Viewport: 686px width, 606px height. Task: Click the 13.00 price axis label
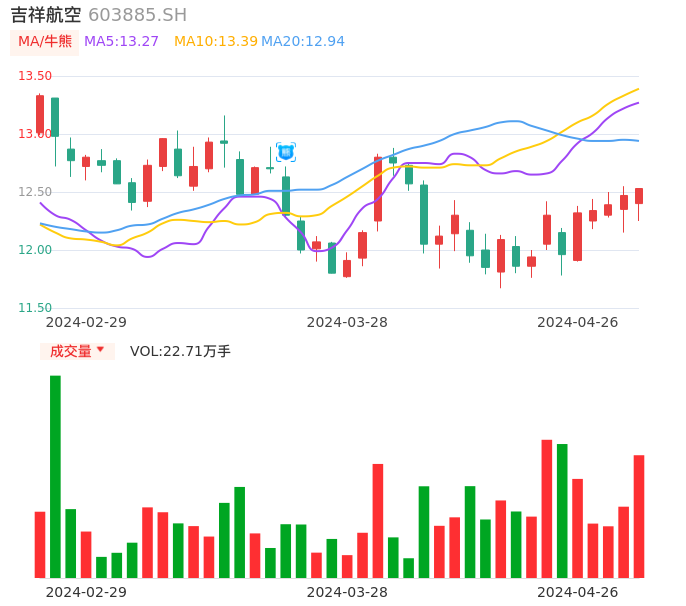click(x=35, y=134)
